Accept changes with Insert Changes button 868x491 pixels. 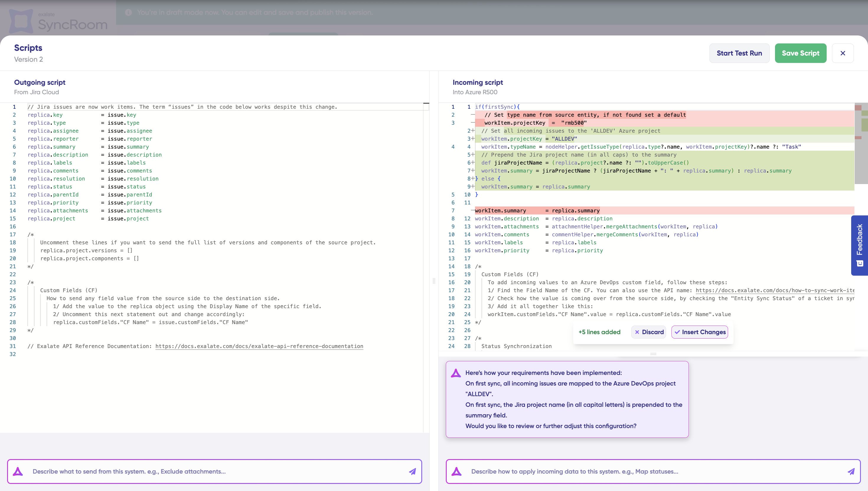[699, 332]
